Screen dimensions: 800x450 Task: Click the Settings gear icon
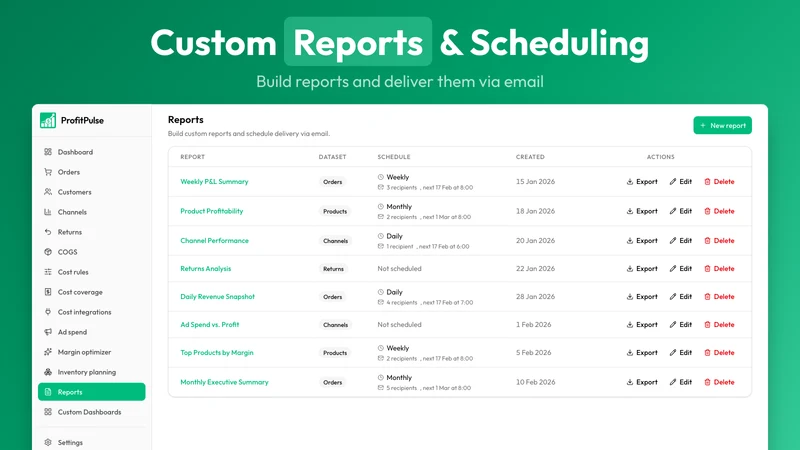click(48, 442)
